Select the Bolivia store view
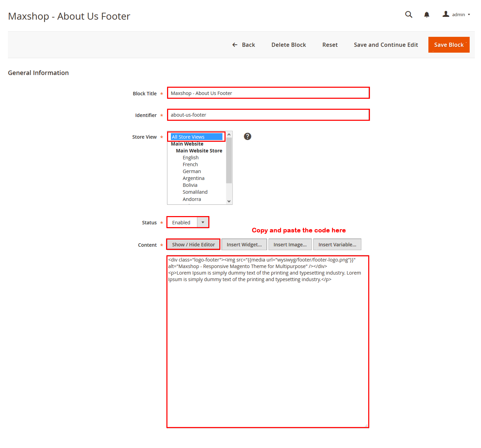The width and height of the screenshot is (481, 448). [x=190, y=185]
